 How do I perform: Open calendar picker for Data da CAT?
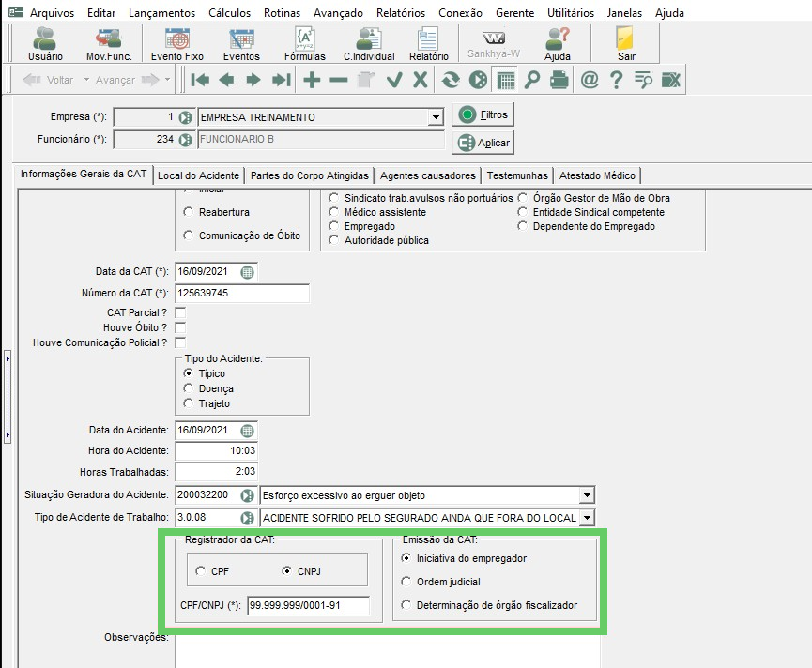pyautogui.click(x=248, y=272)
